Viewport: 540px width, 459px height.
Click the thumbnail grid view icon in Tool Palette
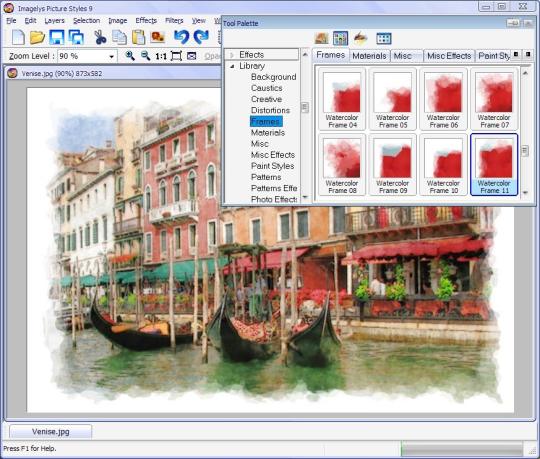[x=384, y=38]
